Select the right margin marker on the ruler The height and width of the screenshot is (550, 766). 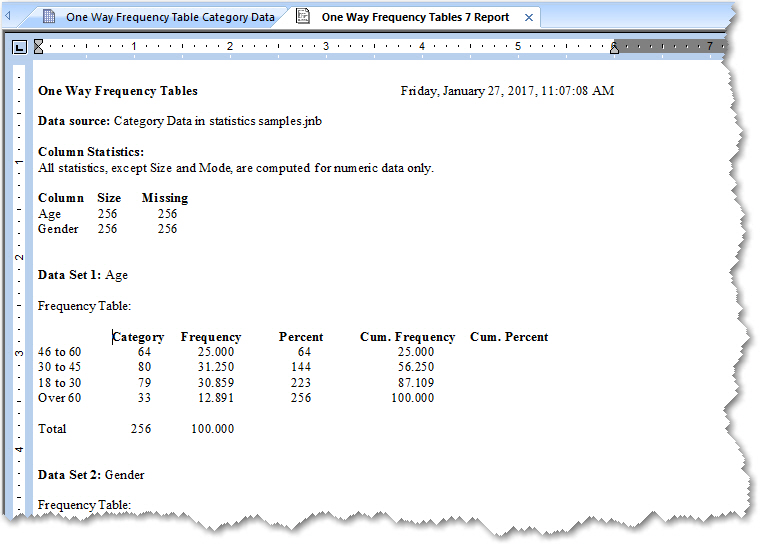(x=614, y=47)
